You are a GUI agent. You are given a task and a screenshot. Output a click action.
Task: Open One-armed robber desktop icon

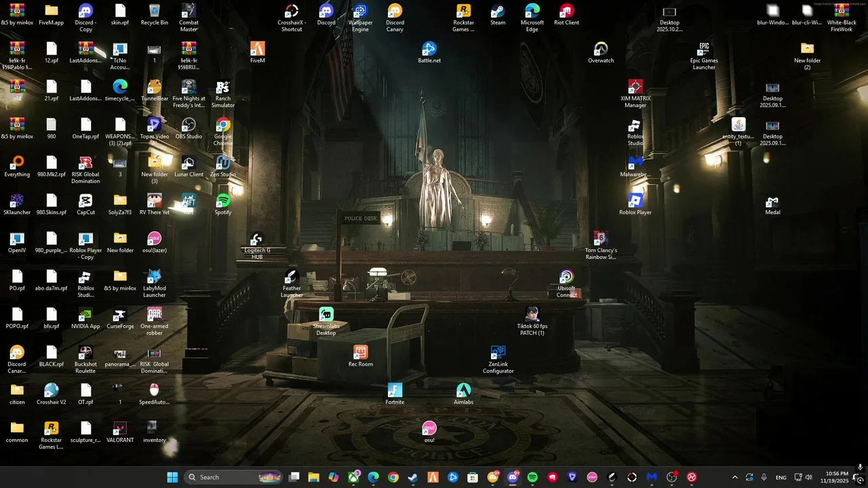coord(154,321)
